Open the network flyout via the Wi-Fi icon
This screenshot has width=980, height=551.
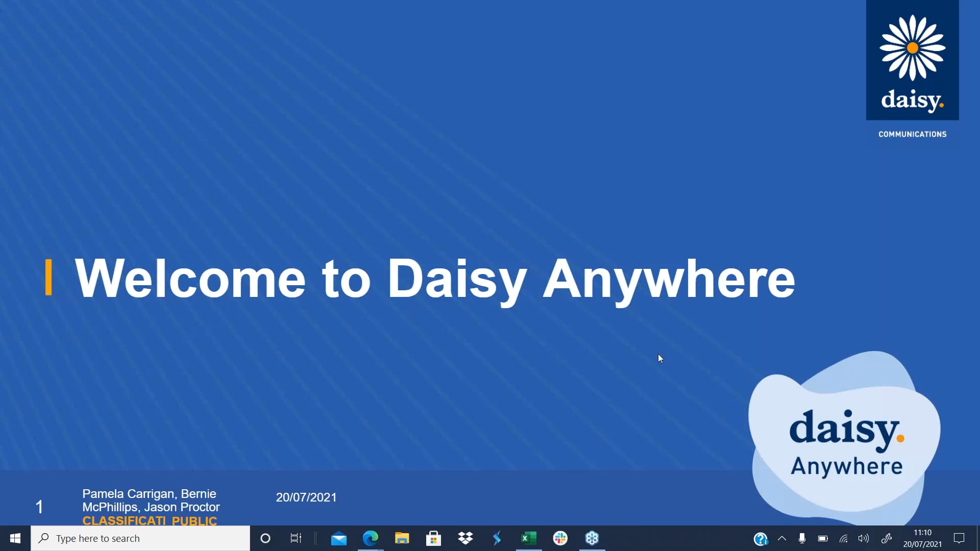[x=843, y=538]
